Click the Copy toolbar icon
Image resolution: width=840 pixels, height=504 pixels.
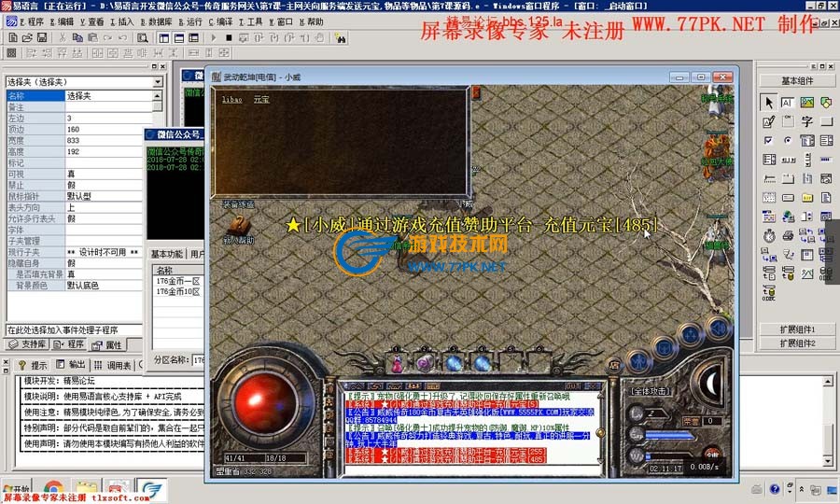pos(77,37)
